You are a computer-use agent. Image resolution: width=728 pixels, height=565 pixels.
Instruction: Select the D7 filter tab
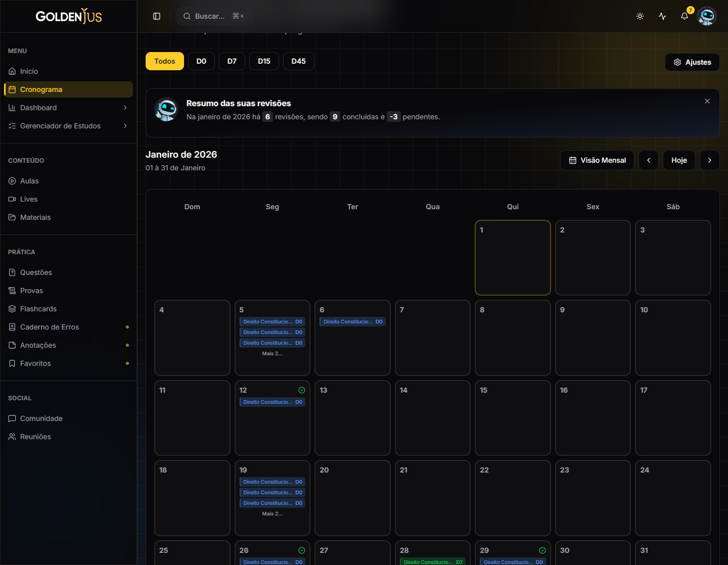[232, 61]
